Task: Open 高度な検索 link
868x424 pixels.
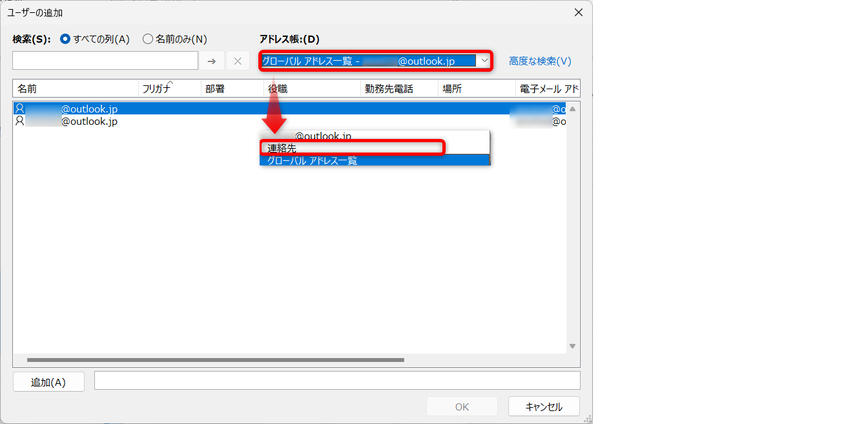Action: (x=540, y=61)
